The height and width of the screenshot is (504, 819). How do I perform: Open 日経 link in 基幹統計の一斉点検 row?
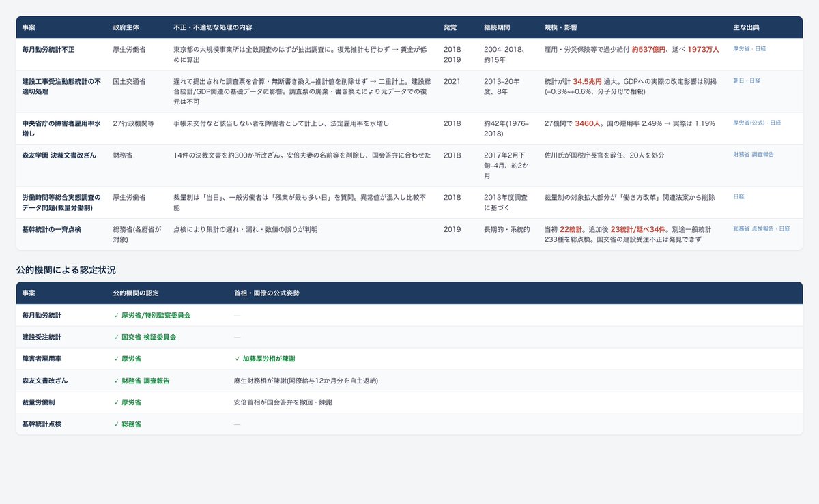click(784, 228)
